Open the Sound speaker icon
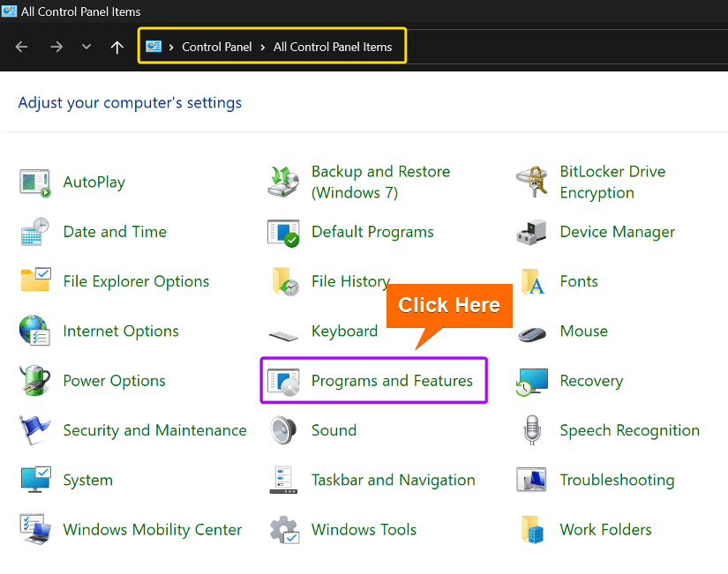The image size is (728, 574). click(x=283, y=430)
